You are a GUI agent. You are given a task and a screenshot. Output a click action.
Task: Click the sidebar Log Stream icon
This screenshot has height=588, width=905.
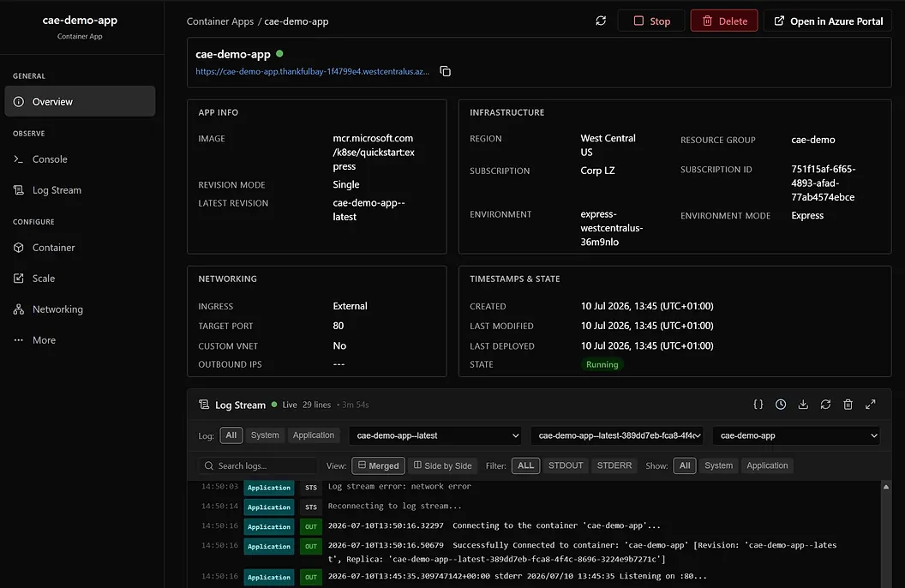click(x=19, y=189)
